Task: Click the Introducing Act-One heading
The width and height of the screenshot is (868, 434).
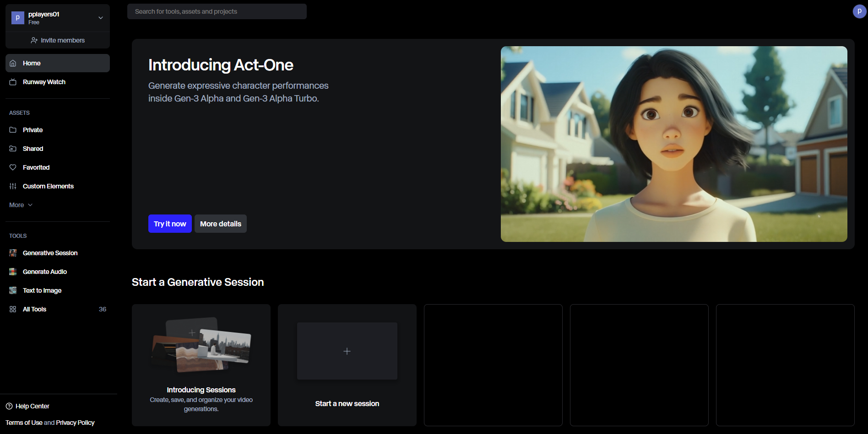Action: tap(221, 65)
